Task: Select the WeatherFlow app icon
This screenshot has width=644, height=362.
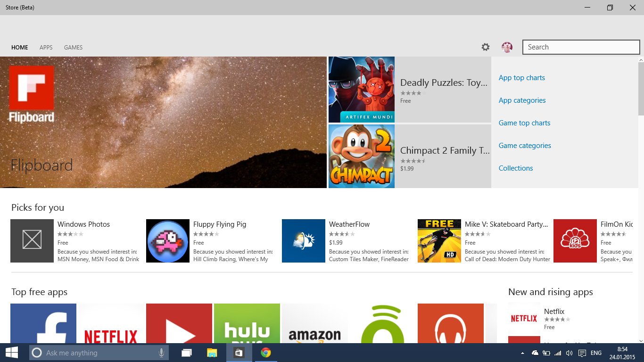Action: [x=304, y=241]
